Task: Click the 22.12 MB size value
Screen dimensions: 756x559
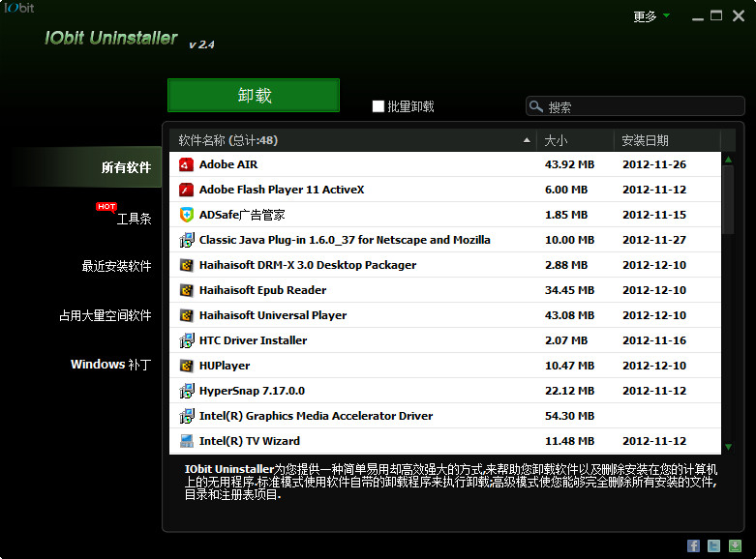Action: point(569,391)
